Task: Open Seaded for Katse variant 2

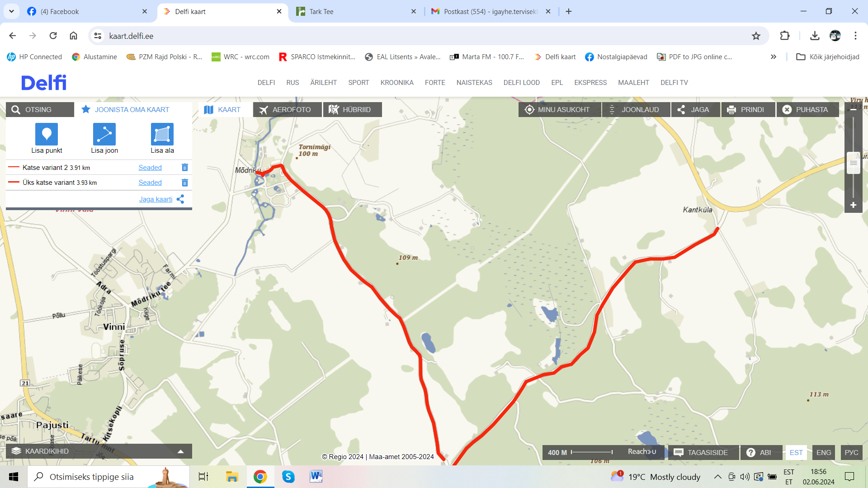Action: 150,168
